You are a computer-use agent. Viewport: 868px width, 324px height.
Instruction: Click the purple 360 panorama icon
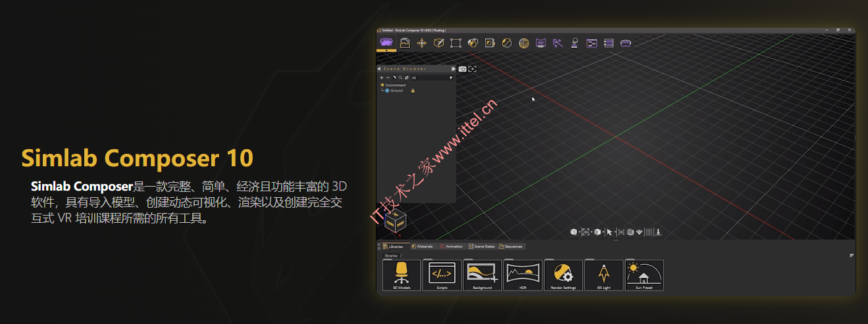541,43
